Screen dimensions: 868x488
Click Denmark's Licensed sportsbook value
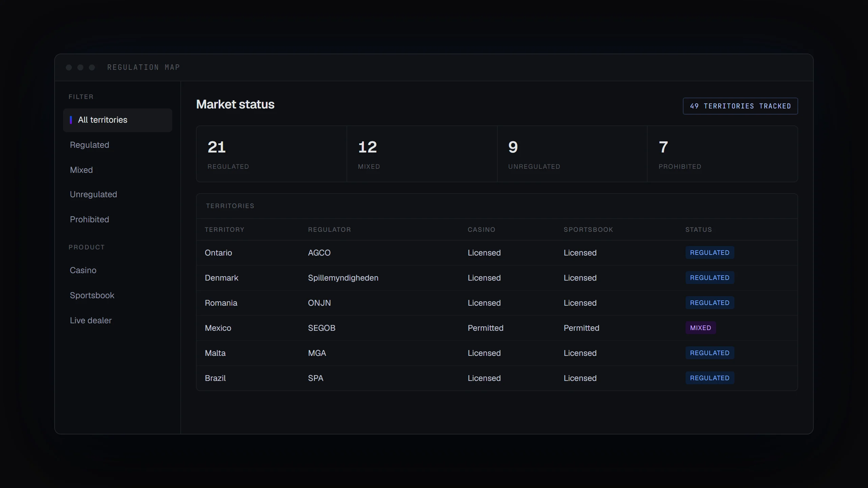click(x=580, y=278)
